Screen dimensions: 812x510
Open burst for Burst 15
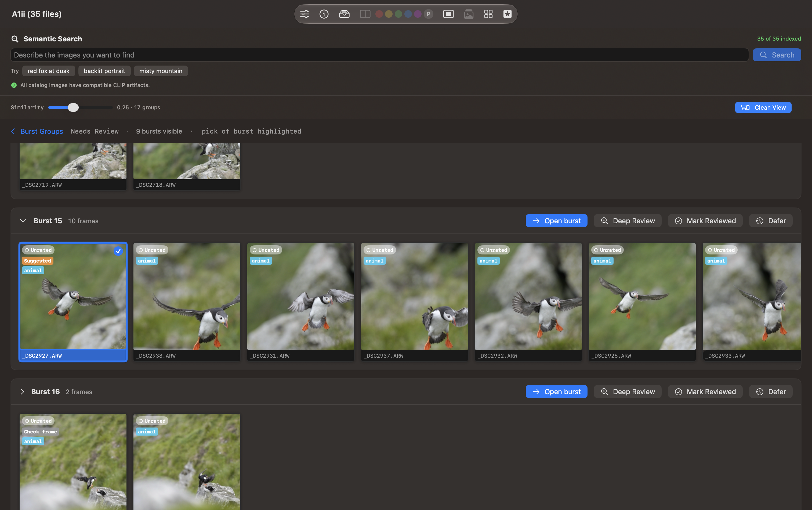[x=556, y=221]
